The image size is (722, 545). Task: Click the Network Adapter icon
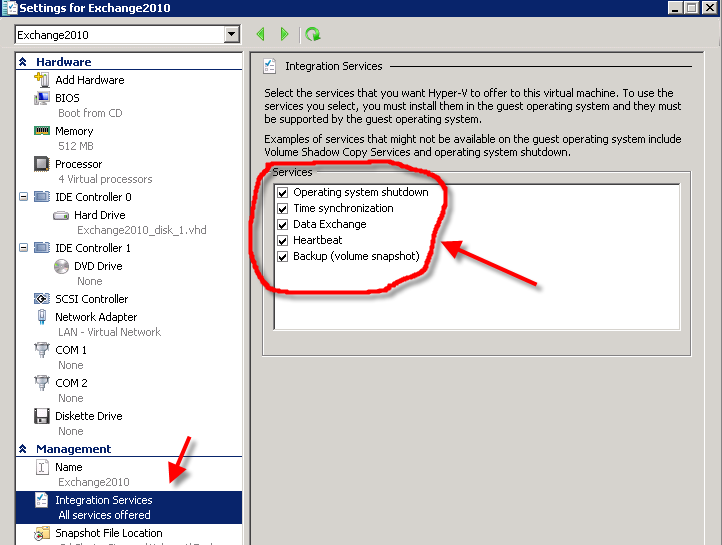click(41, 317)
